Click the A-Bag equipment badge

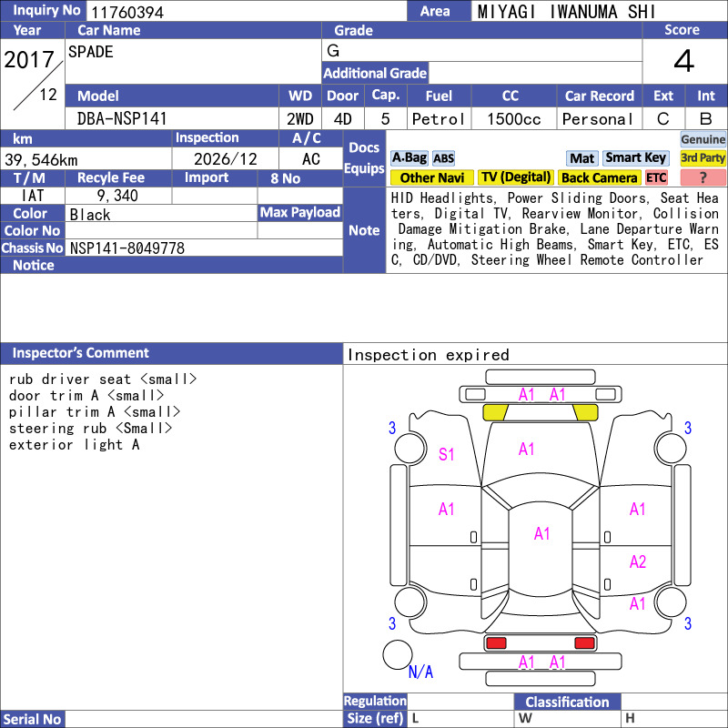(x=409, y=158)
